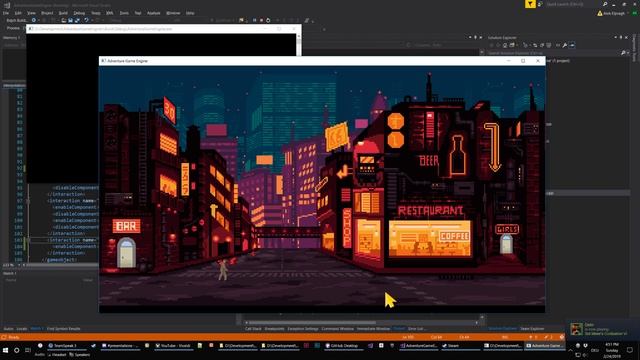Select the Memory 1 panel tab
The width and height of the screenshot is (640, 360).
(x=11, y=38)
